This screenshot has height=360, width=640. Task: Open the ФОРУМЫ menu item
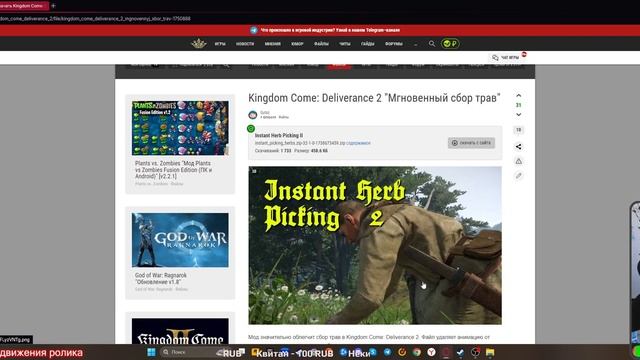click(x=394, y=44)
